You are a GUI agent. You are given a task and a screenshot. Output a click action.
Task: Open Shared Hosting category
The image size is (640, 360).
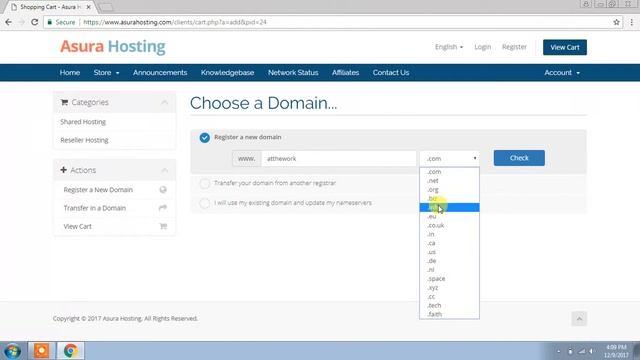[x=83, y=122]
